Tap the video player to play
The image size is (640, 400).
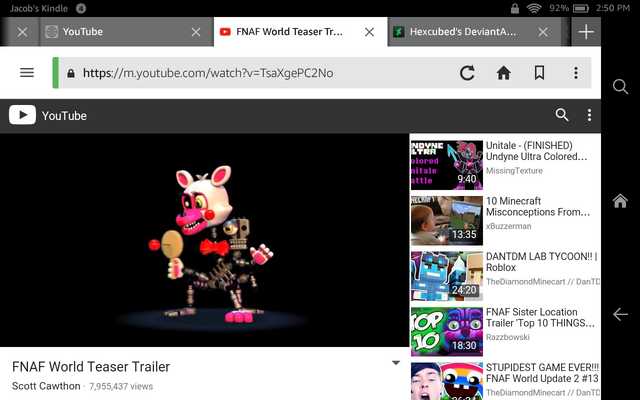[x=204, y=240]
